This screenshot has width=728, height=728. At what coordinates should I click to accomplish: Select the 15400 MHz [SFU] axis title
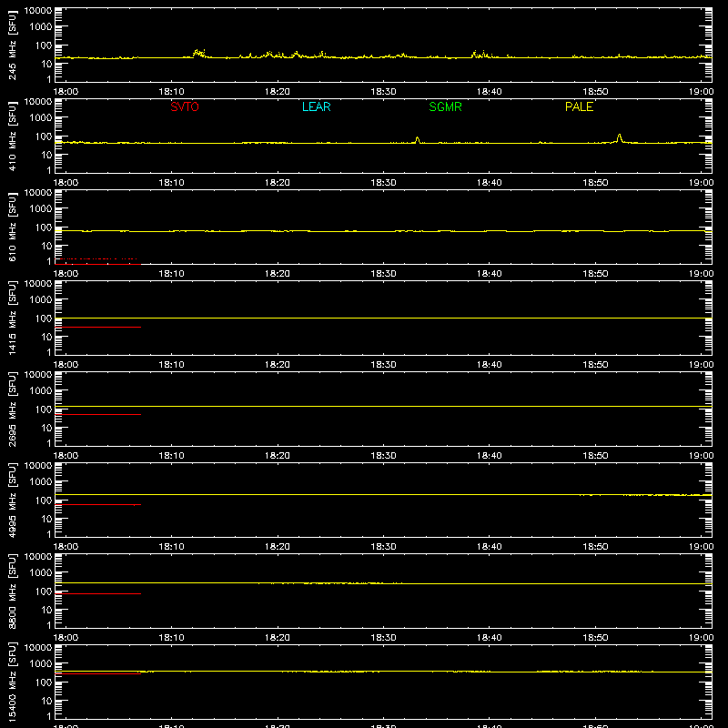[12, 682]
